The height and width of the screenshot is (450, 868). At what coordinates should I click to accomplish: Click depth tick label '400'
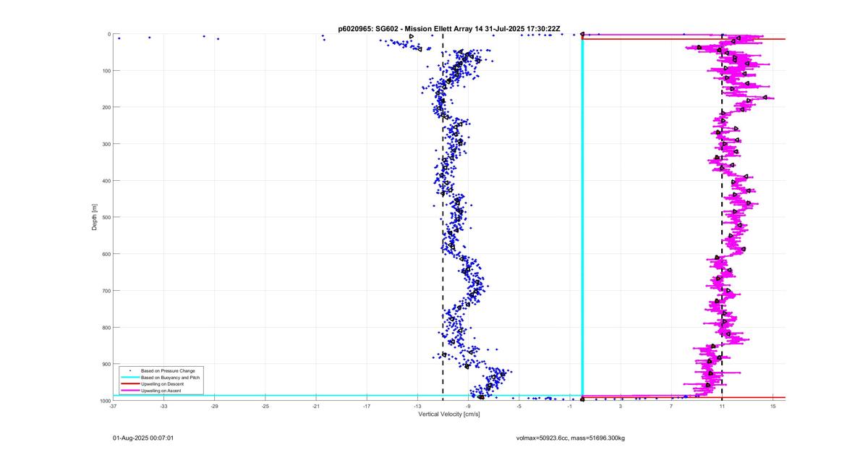point(106,181)
